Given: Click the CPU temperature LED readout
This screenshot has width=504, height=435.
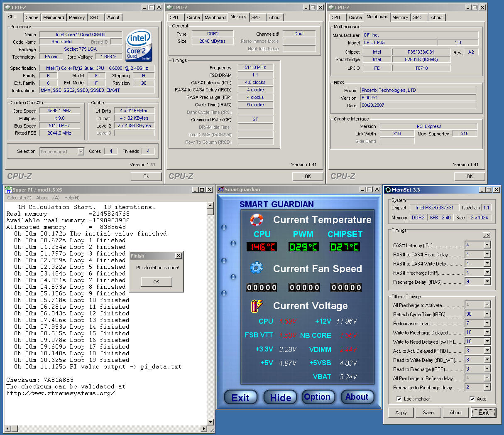Looking at the screenshot, I should [262, 247].
